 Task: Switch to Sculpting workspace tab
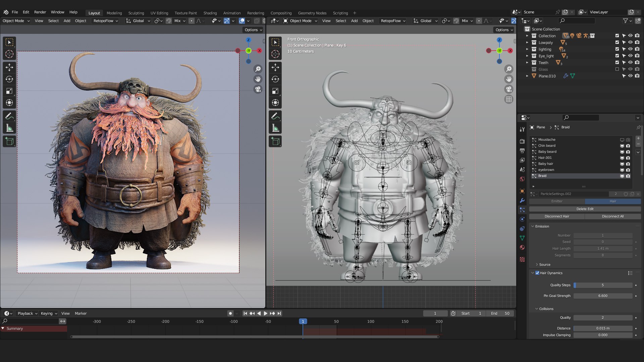(x=136, y=13)
